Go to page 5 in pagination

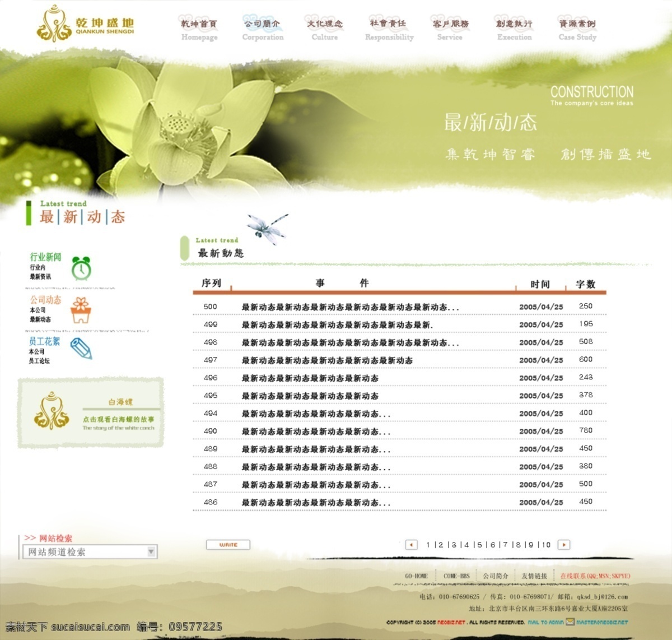click(480, 545)
